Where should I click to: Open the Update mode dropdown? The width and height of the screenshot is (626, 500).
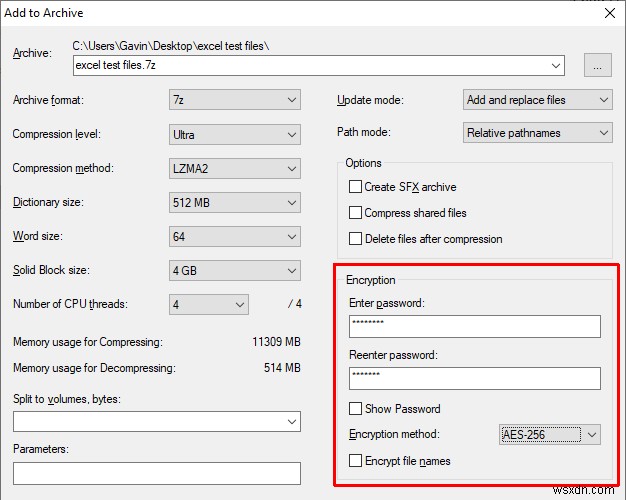pyautogui.click(x=537, y=100)
